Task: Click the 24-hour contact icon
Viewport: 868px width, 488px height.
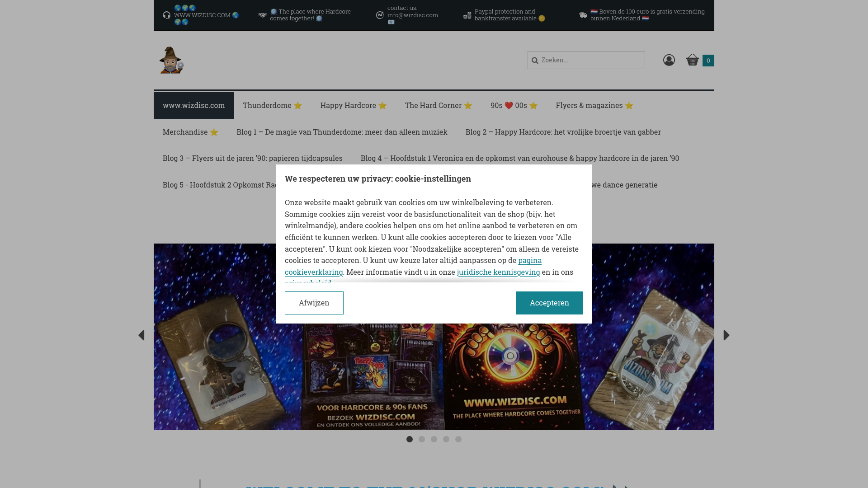Action: 380,15
